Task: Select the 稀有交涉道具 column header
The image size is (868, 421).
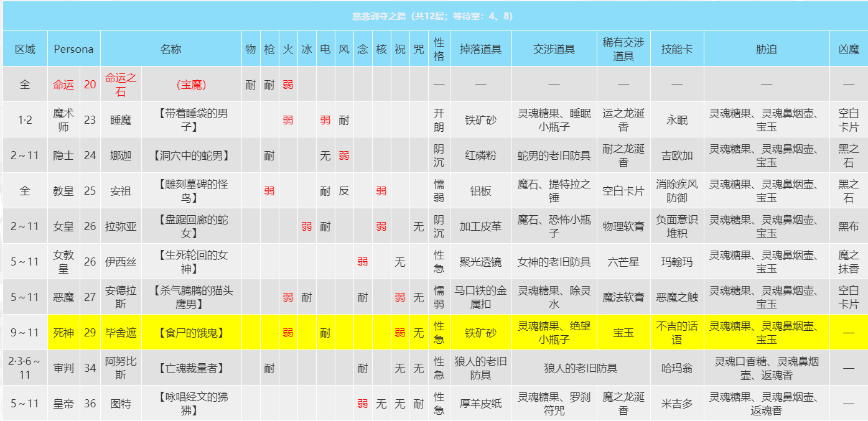Action: (623, 49)
